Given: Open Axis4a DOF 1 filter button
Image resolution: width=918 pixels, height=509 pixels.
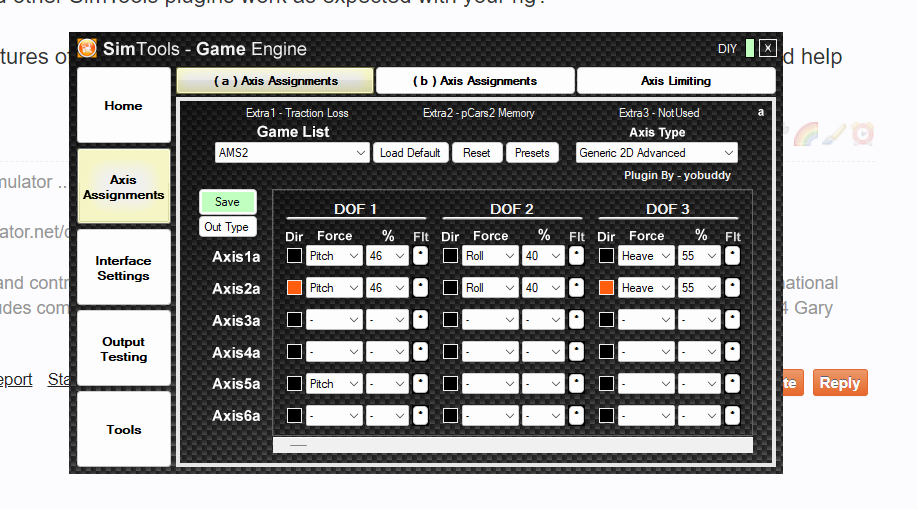Looking at the screenshot, I should (420, 351).
